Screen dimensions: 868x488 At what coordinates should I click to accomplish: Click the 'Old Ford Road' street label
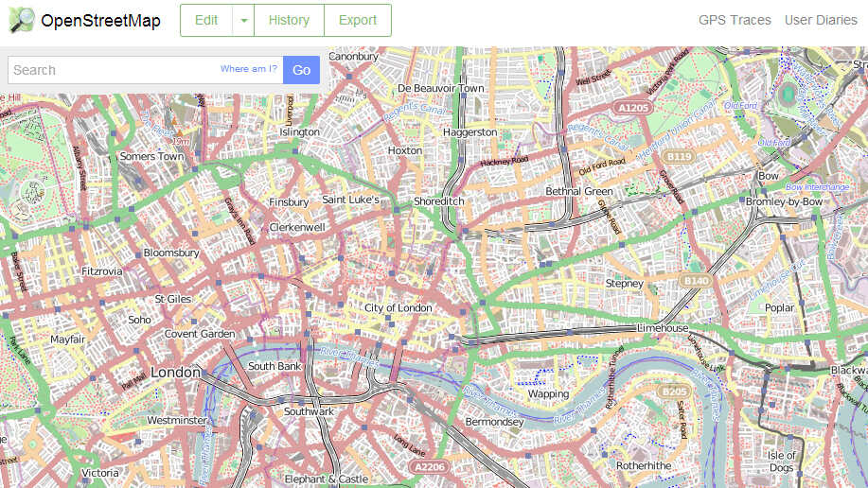(602, 166)
